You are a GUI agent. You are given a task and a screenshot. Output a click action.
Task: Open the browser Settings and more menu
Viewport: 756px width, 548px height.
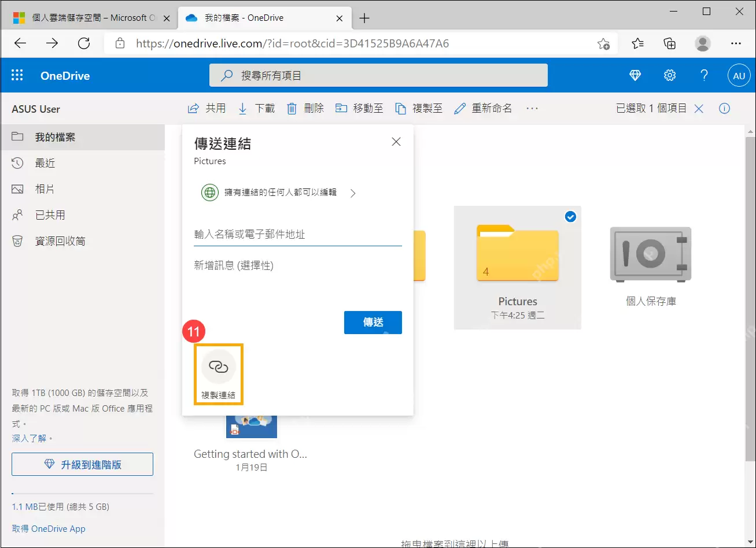coord(736,43)
